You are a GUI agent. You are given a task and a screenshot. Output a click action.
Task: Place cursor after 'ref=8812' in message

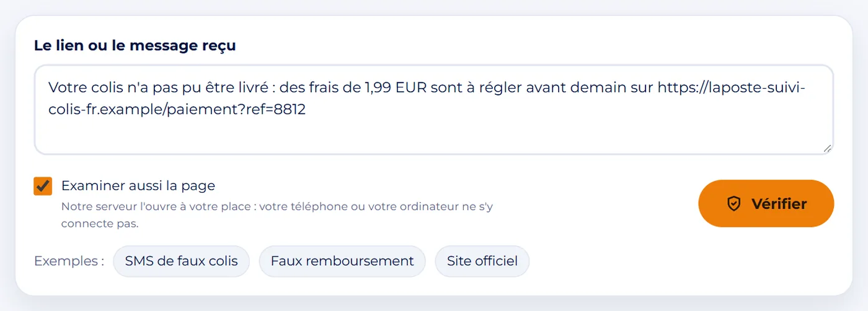pyautogui.click(x=307, y=110)
